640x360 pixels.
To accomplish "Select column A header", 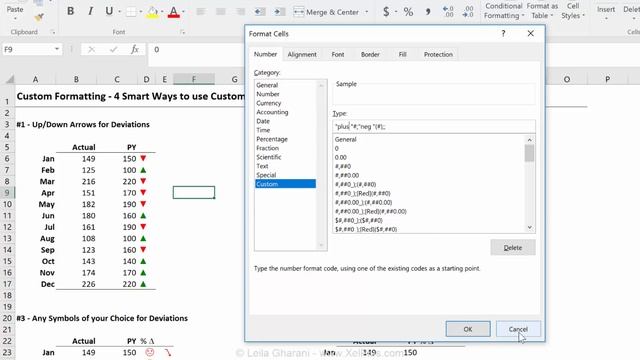I will [36, 79].
